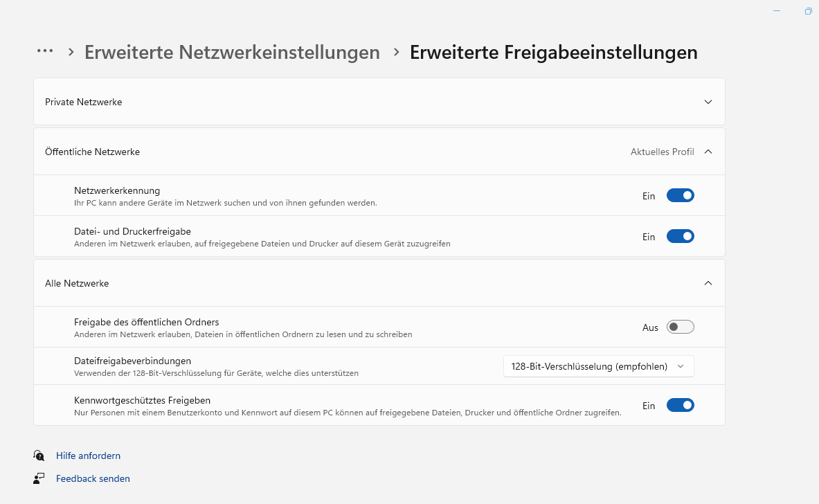Screen dimensions: 819x504
Task: Expand Private Netzwerke section chevron
Action: 708,102
